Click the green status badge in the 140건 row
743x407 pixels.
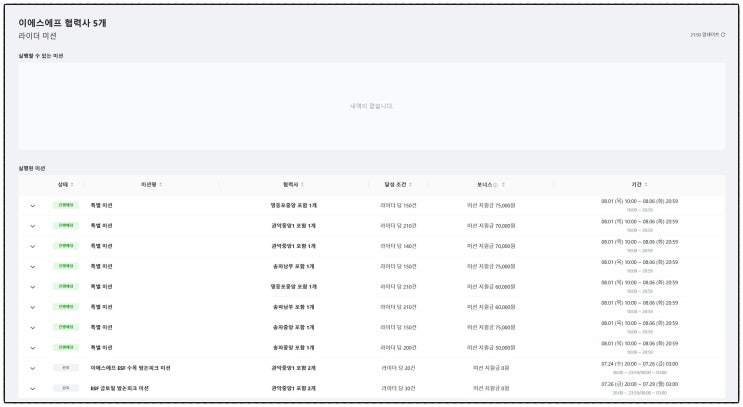tap(66, 246)
